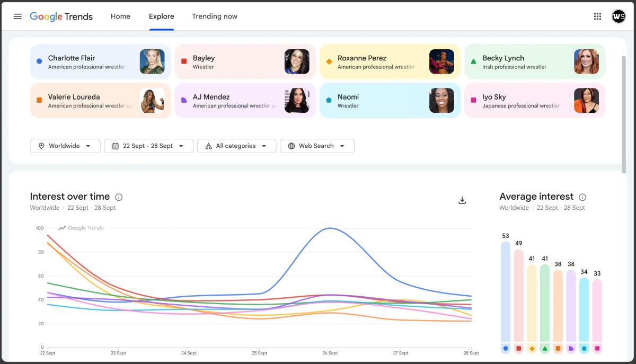Click the 27 Sept x-axis label
The width and height of the screenshot is (636, 364).
(x=401, y=353)
